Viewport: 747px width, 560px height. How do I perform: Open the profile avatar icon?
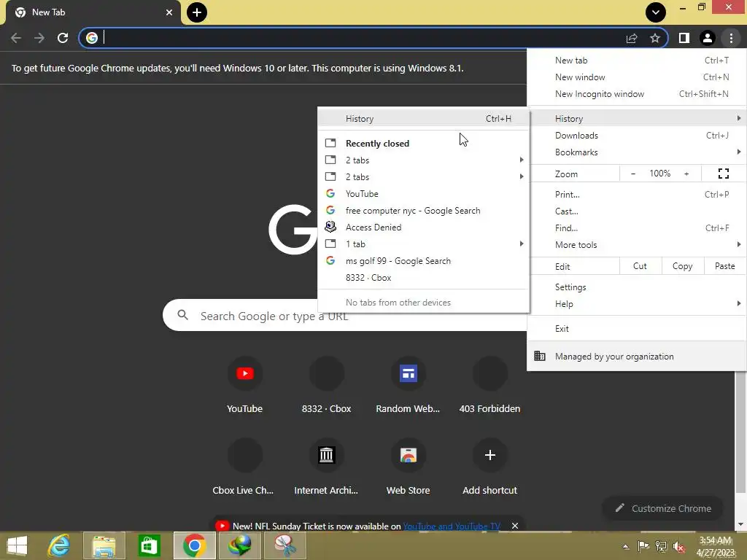coord(708,38)
